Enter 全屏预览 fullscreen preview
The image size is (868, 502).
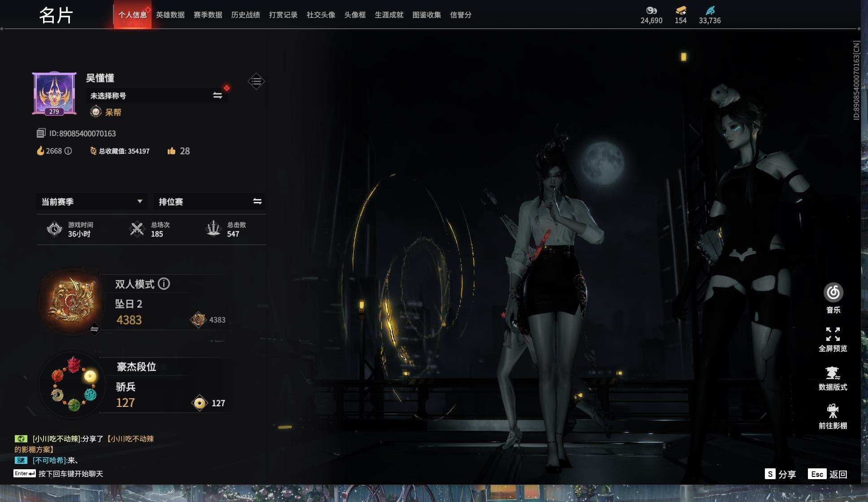[x=833, y=340]
